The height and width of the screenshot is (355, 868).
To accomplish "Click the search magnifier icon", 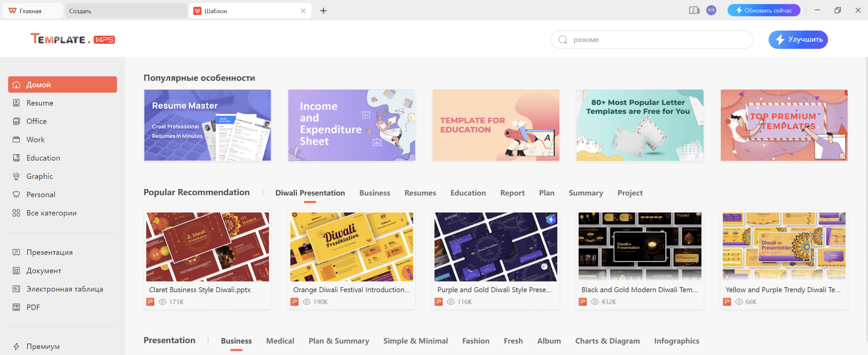I will click(x=563, y=40).
